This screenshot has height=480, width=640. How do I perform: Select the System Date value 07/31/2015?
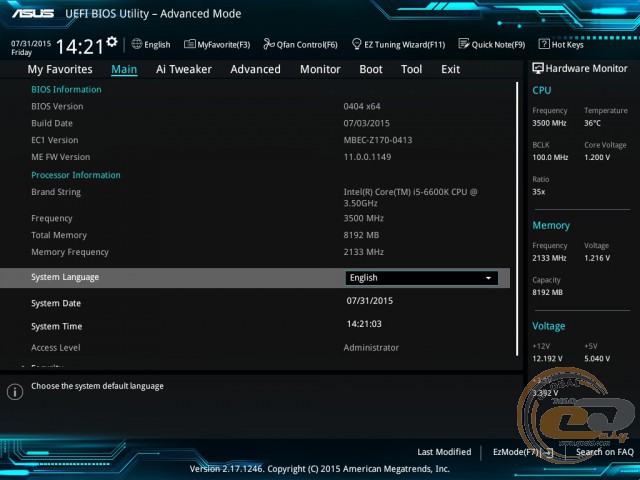(370, 301)
